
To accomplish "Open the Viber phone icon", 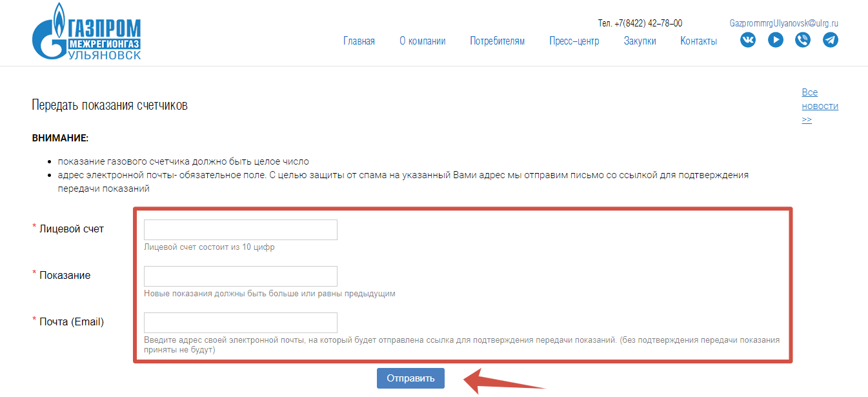I will pyautogui.click(x=803, y=40).
